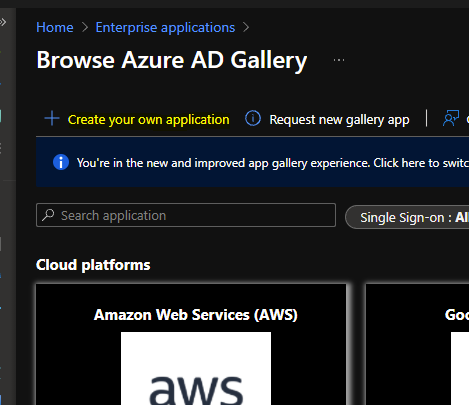This screenshot has height=405, width=469.
Task: Expand the left sidebar using double-chevron icon
Action: [x=3, y=22]
